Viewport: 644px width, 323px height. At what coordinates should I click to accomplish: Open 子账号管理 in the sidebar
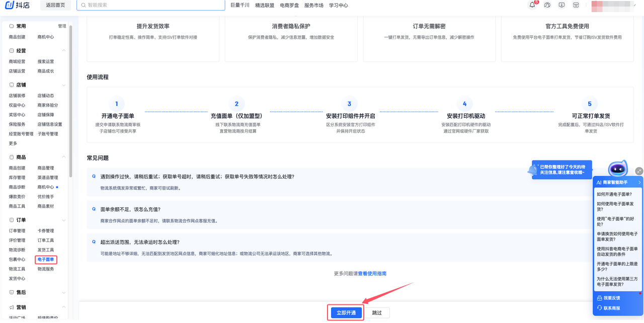point(48,134)
